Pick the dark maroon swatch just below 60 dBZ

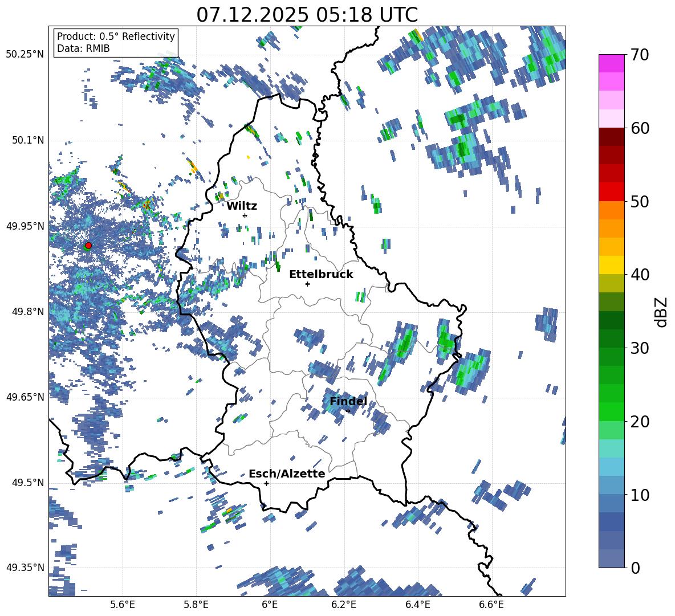tap(612, 137)
